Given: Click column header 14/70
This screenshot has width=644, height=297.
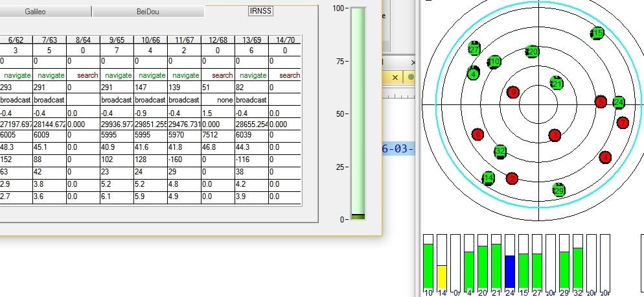Looking at the screenshot, I should click(285, 40).
